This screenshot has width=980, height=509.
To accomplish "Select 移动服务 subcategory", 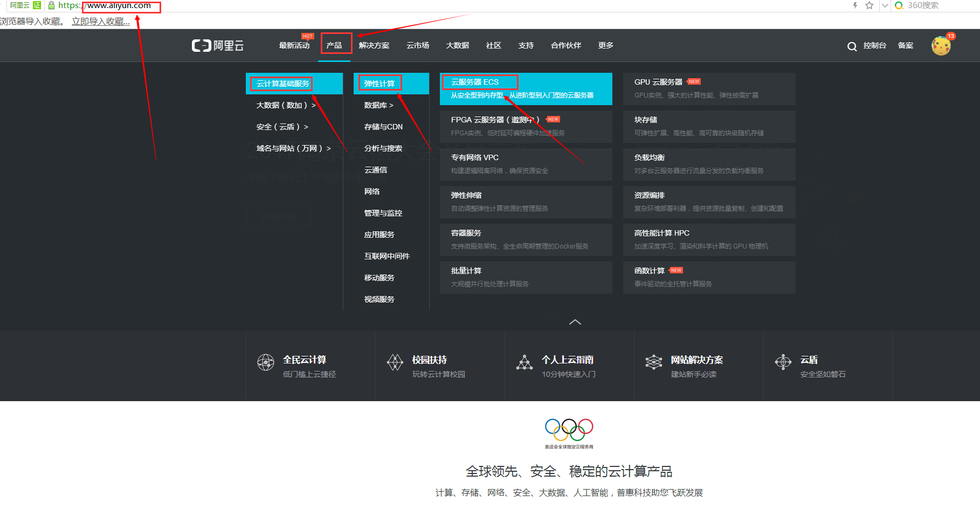I will click(379, 278).
